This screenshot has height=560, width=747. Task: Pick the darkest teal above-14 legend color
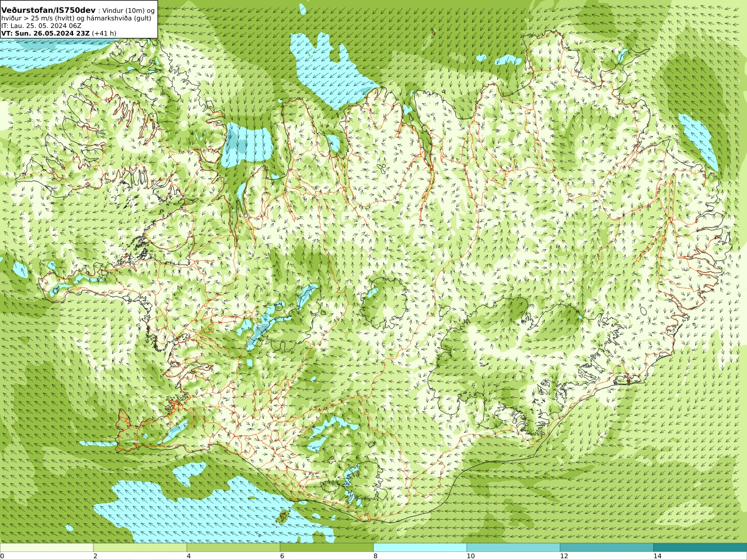[700, 548]
